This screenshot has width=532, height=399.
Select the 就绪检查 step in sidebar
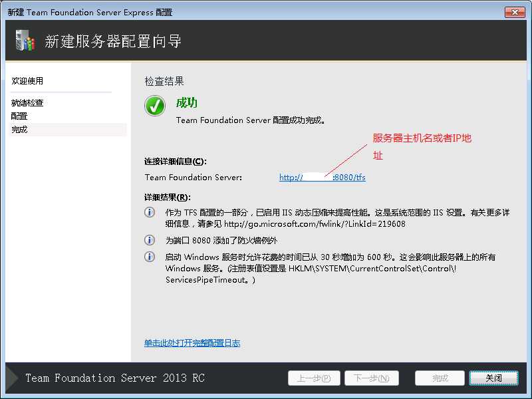27,103
